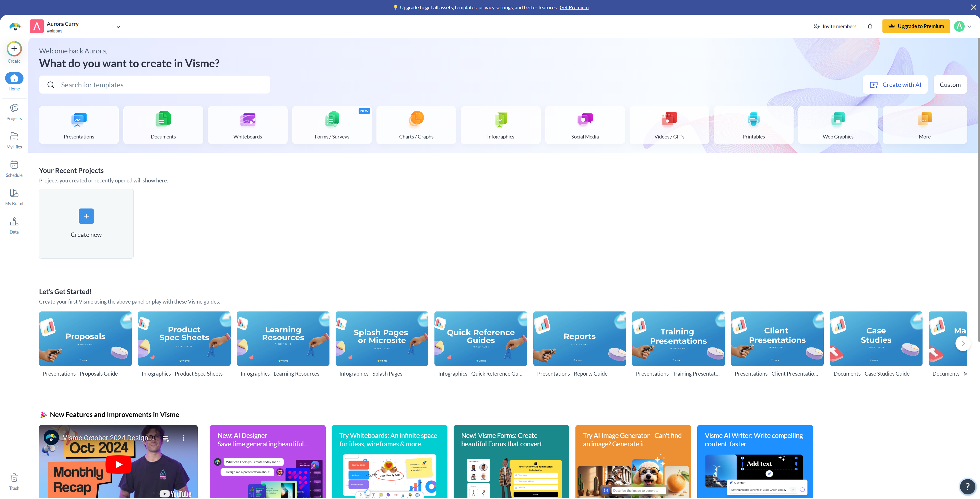The height and width of the screenshot is (499, 980).
Task: Open the Quick Reference Guides thumbnail
Action: [x=480, y=339]
